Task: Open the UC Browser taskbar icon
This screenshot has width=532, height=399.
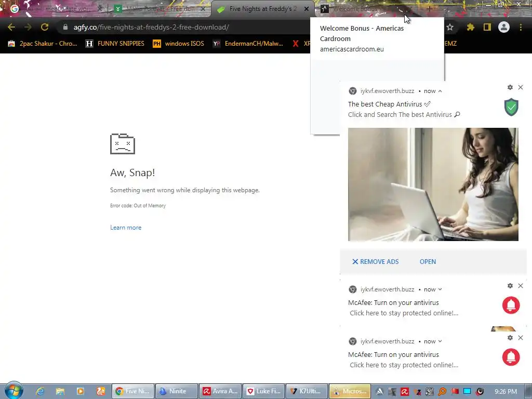Action: click(x=100, y=391)
